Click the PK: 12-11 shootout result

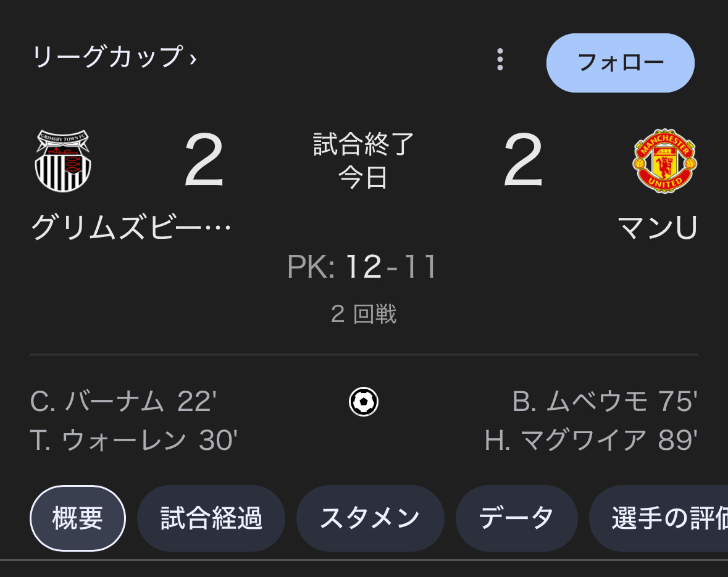362,267
